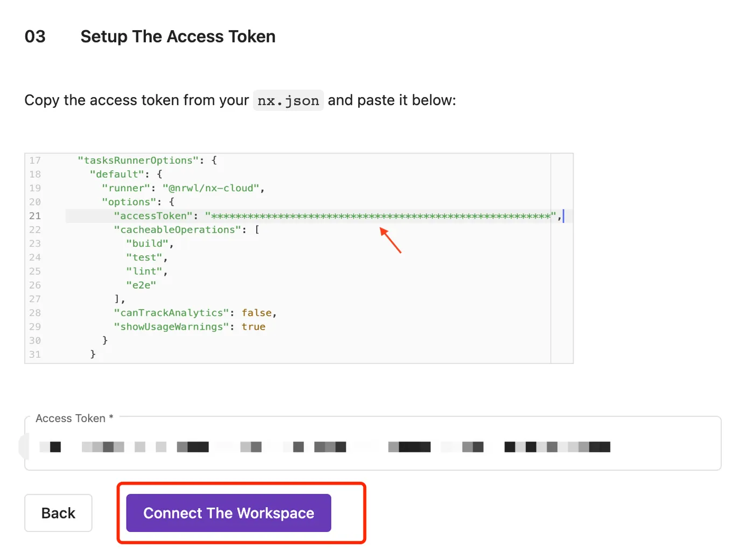Click the "default" key on line 18
Image resolution: width=754 pixels, height=560 pixels.
click(x=117, y=174)
